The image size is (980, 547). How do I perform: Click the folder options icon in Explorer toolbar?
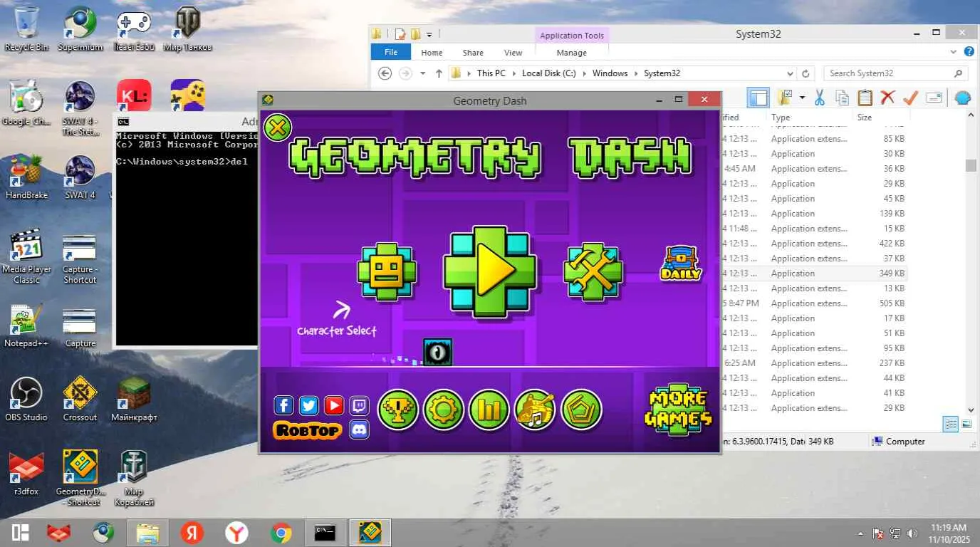(x=785, y=98)
